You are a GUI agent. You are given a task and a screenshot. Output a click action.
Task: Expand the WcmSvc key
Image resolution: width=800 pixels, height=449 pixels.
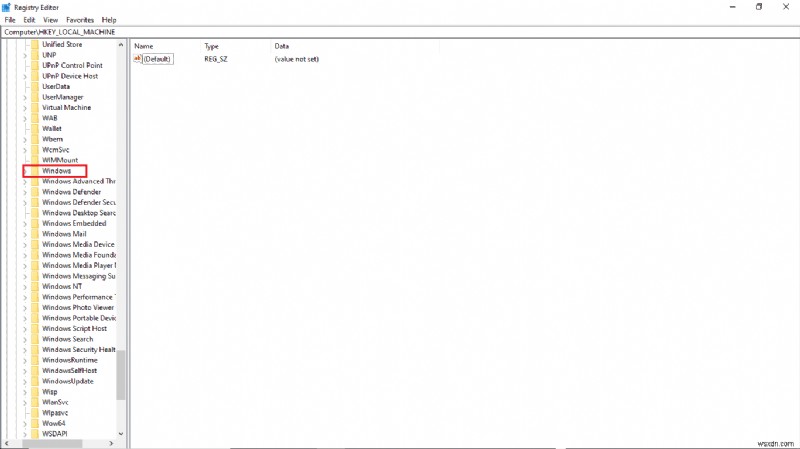(x=25, y=149)
